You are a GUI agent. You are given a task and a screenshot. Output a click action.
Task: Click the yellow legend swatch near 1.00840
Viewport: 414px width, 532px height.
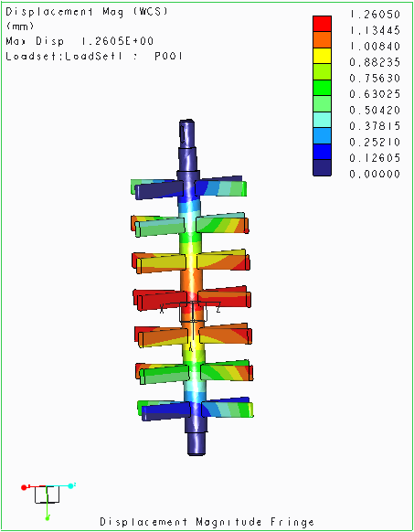click(322, 56)
